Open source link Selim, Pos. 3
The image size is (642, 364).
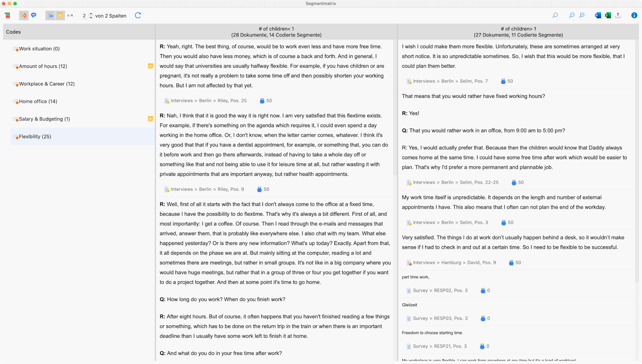[450, 223]
